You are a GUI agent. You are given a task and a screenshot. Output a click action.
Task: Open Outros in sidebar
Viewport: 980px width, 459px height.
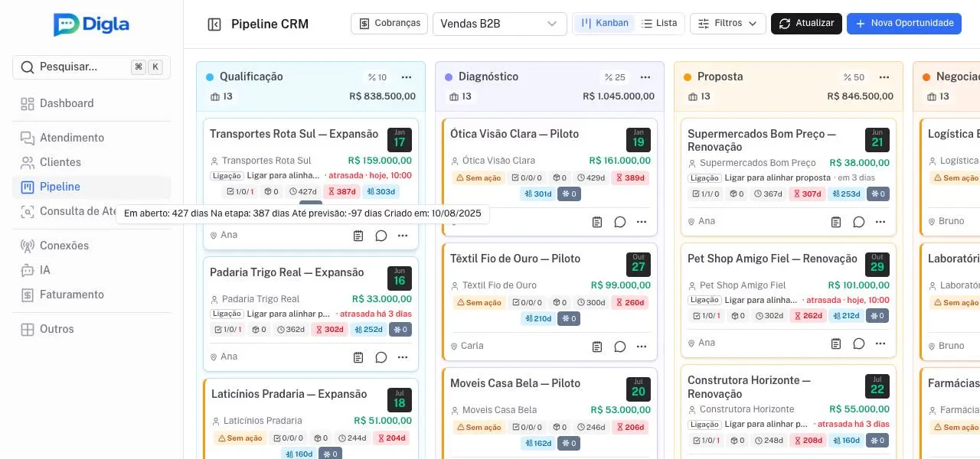[91, 329]
